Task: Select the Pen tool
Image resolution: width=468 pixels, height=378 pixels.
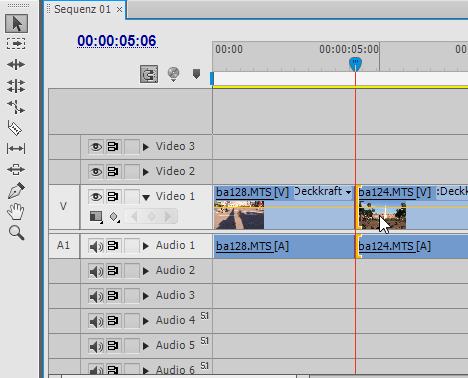Action: (16, 190)
